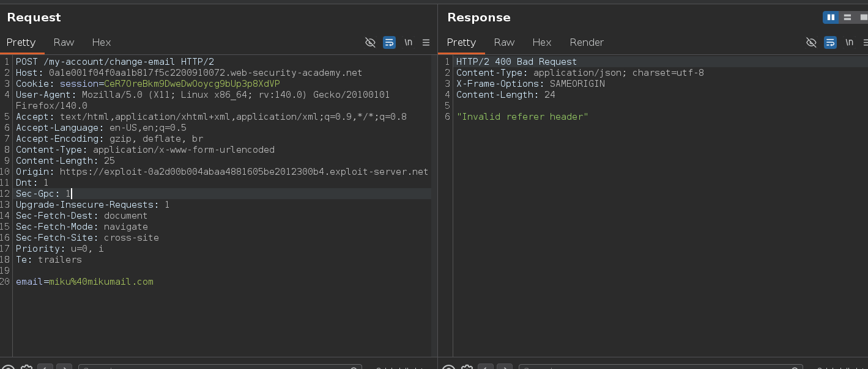Open Response search settings gear icon
Image resolution: width=868 pixels, height=369 pixels.
pyautogui.click(x=467, y=367)
